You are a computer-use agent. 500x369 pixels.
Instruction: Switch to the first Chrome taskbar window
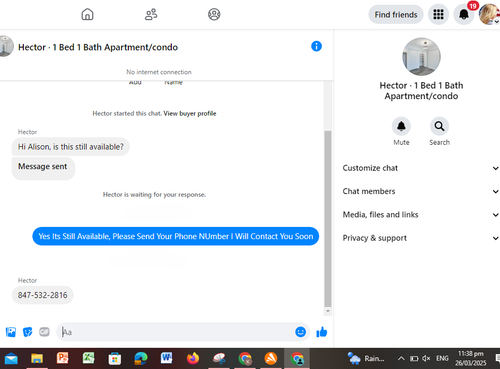pos(245,359)
